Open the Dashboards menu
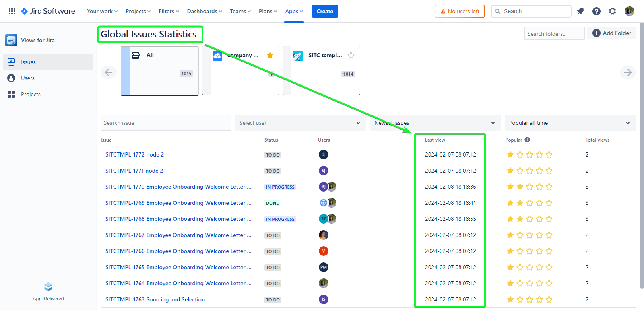The image size is (644, 311). coord(204,11)
